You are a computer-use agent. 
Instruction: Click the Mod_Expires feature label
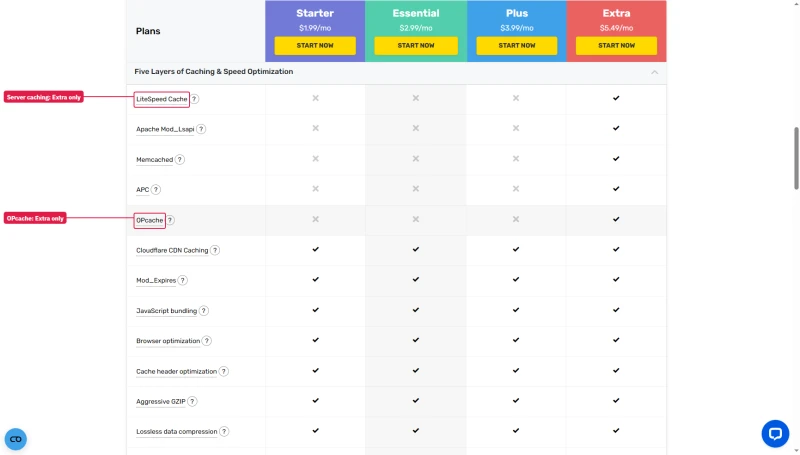point(156,281)
